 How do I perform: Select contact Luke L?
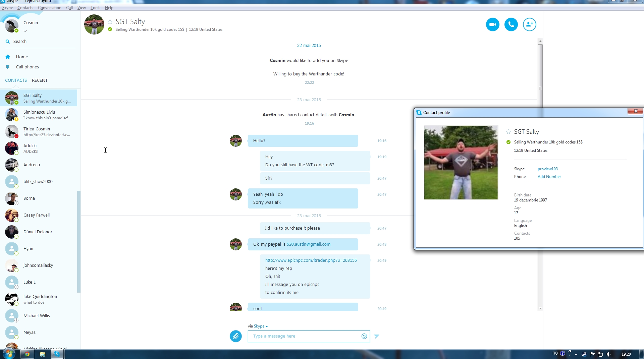pyautogui.click(x=39, y=282)
